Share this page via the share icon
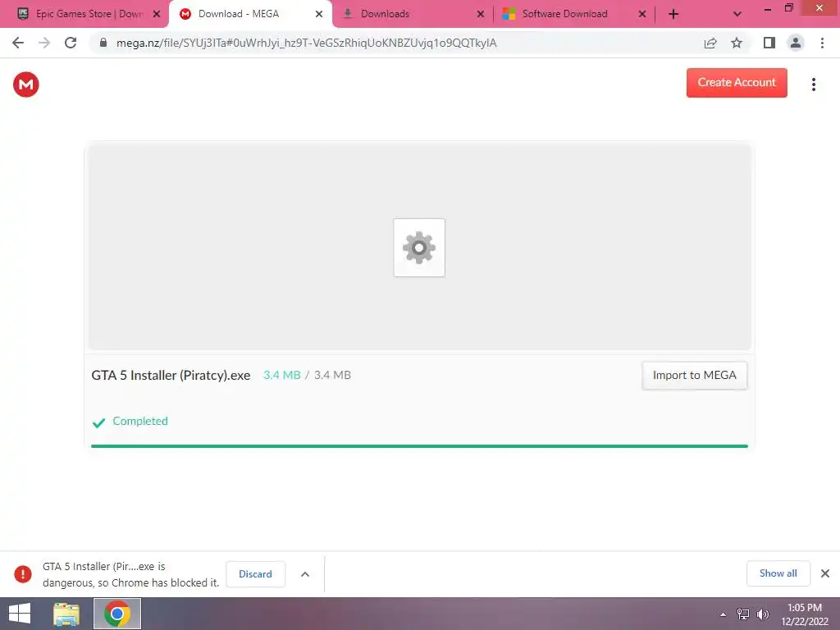The width and height of the screenshot is (840, 630). point(710,43)
